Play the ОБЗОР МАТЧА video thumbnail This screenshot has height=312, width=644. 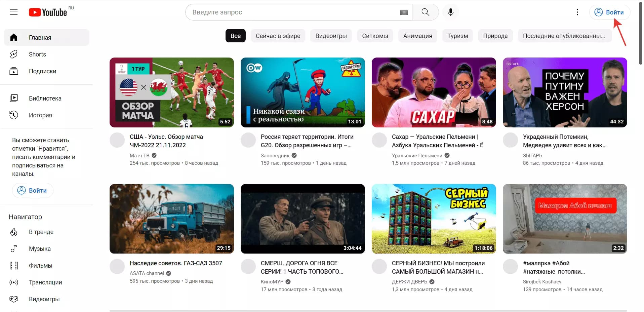click(x=172, y=92)
